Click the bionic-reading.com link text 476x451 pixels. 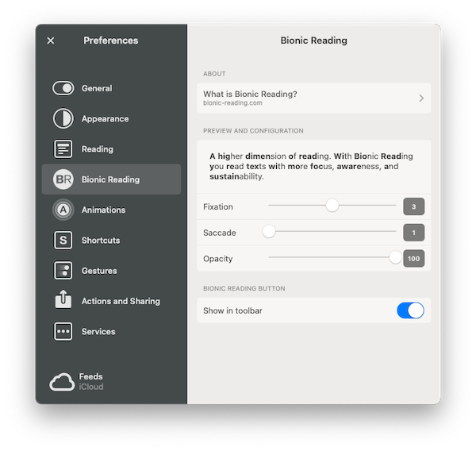[x=232, y=103]
